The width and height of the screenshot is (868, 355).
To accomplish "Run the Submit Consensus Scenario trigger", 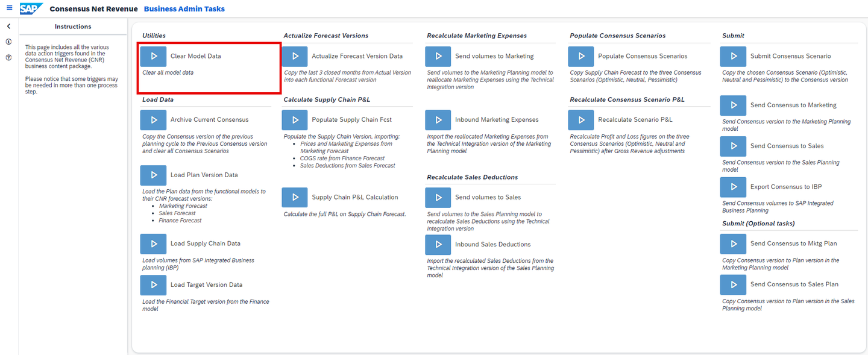I will (734, 56).
